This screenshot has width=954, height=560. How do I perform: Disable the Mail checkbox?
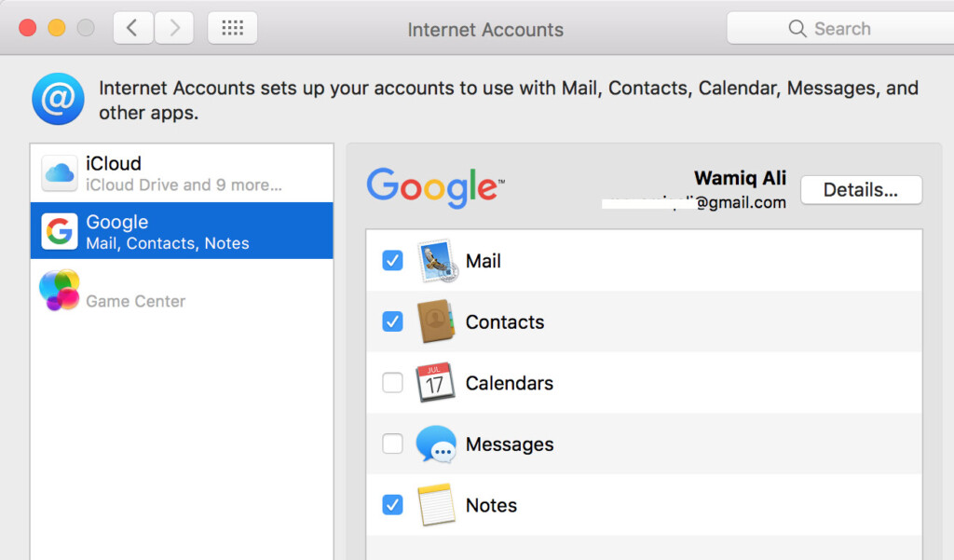(392, 261)
